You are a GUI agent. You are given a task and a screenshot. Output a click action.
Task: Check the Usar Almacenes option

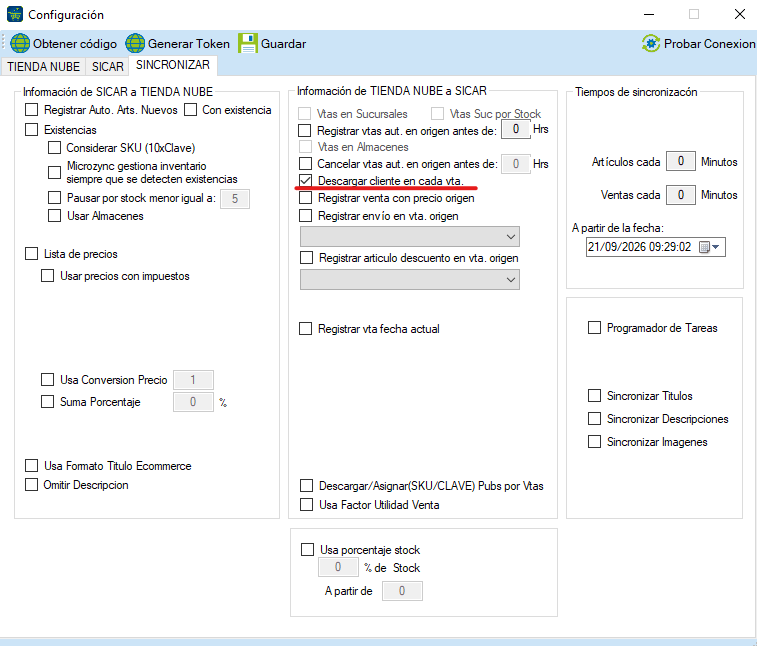(55, 215)
